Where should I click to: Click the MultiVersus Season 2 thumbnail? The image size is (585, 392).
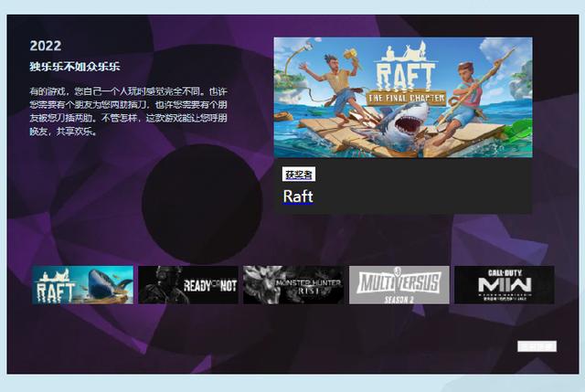pos(399,285)
